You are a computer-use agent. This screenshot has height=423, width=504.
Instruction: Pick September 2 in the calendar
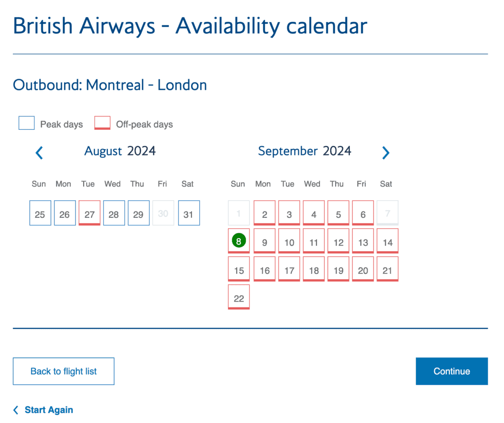coord(264,213)
